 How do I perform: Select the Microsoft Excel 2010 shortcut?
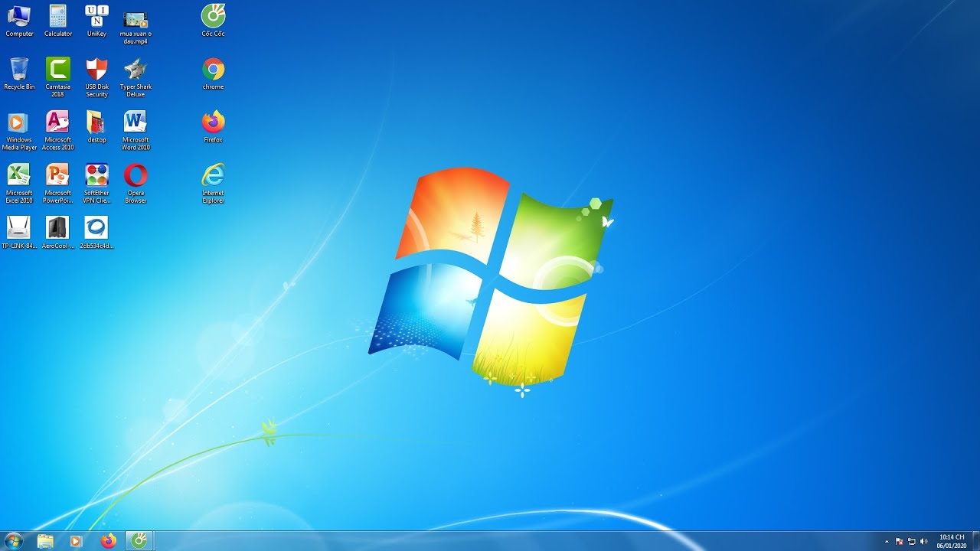coord(19,183)
